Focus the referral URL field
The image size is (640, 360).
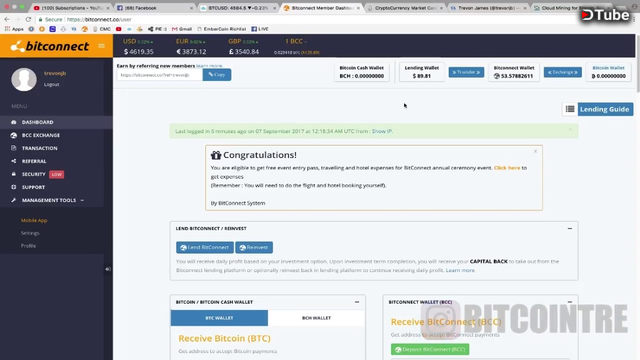[160, 75]
